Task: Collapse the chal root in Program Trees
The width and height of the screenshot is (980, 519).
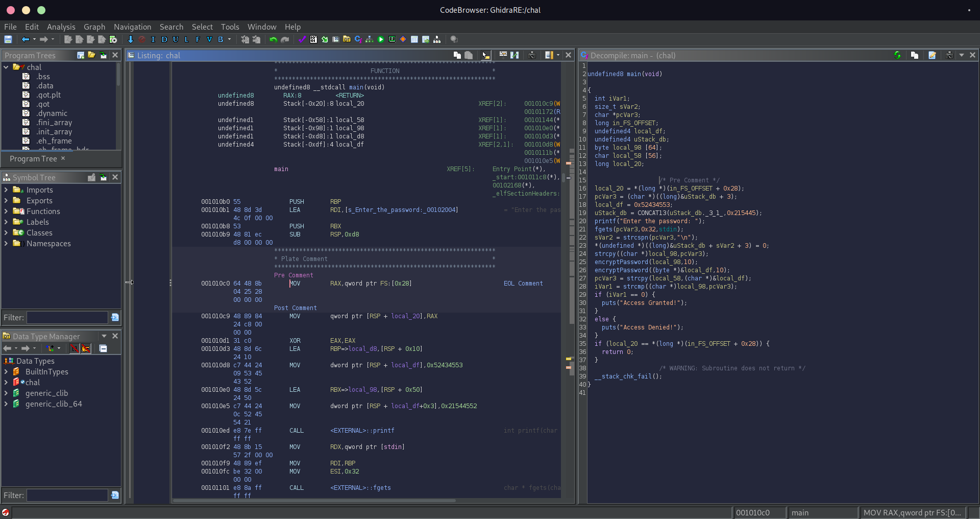Action: (x=6, y=67)
